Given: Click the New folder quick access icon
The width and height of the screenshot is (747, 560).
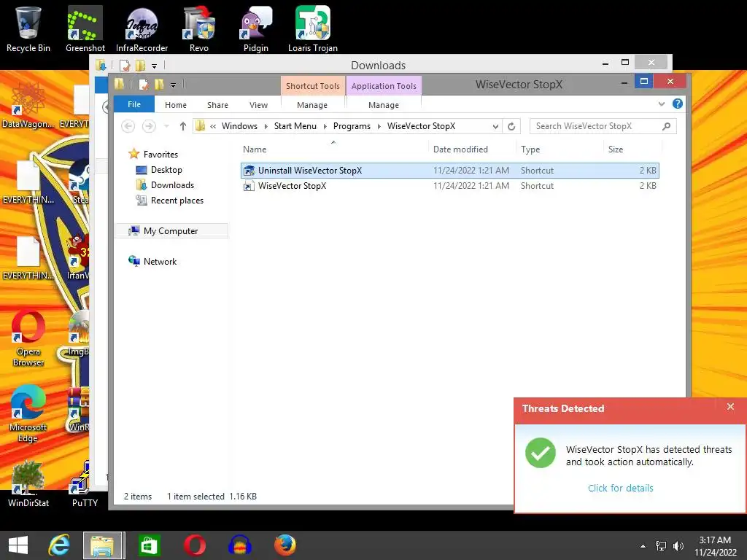Looking at the screenshot, I should tap(159, 85).
